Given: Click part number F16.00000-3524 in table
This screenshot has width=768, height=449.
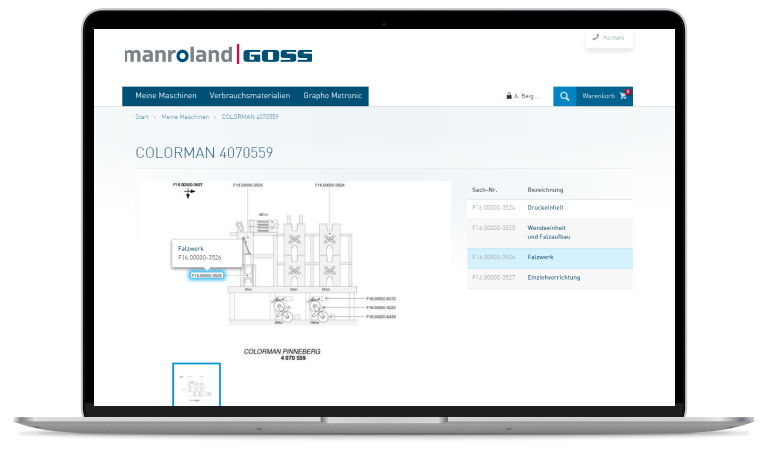Looking at the screenshot, I should click(x=494, y=208).
